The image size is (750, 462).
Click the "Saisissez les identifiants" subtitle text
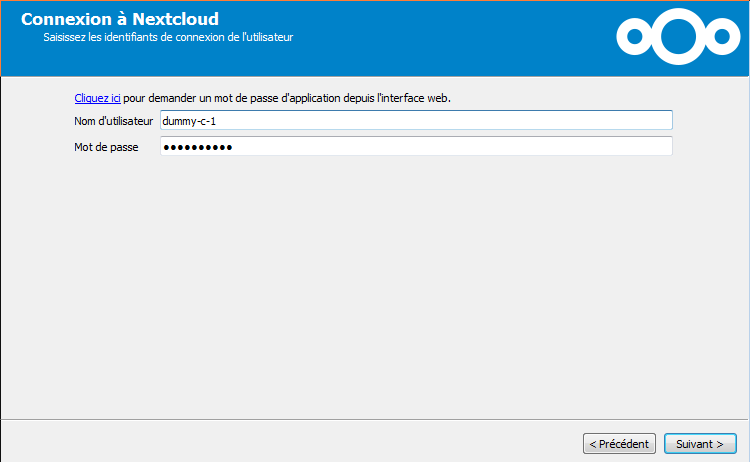pos(167,37)
